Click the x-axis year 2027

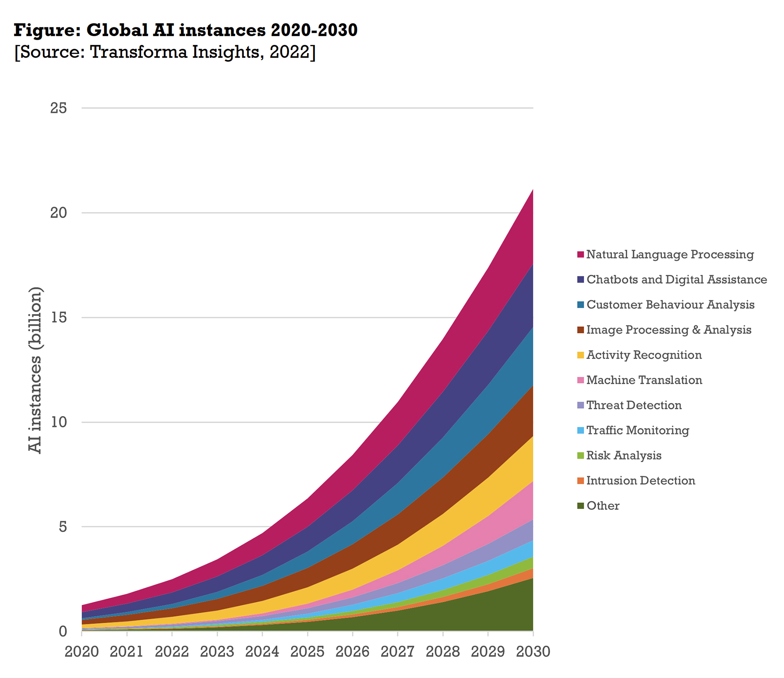398,652
